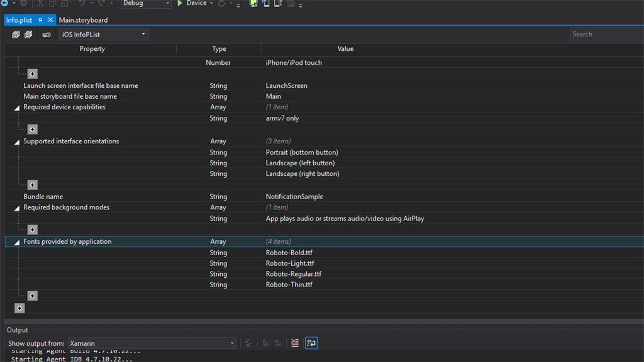Add new item under Supported interface orientations
This screenshot has width=644, height=362.
coord(33,185)
